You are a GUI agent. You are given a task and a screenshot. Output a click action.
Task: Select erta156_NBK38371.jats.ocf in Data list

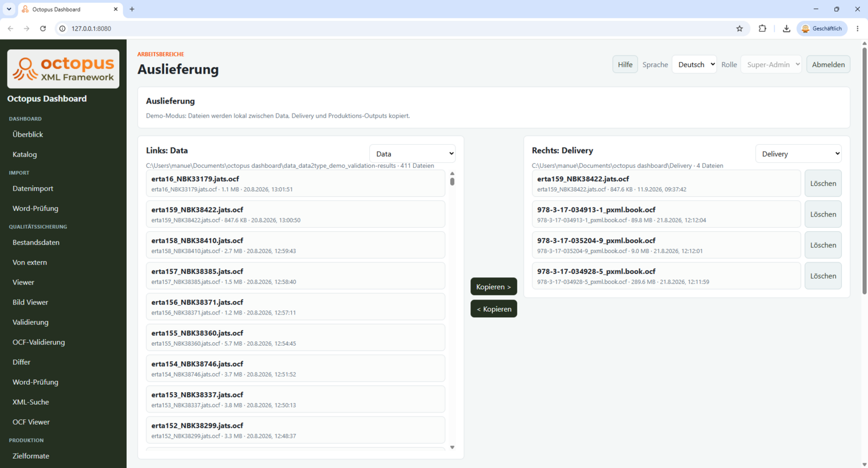[x=296, y=306]
